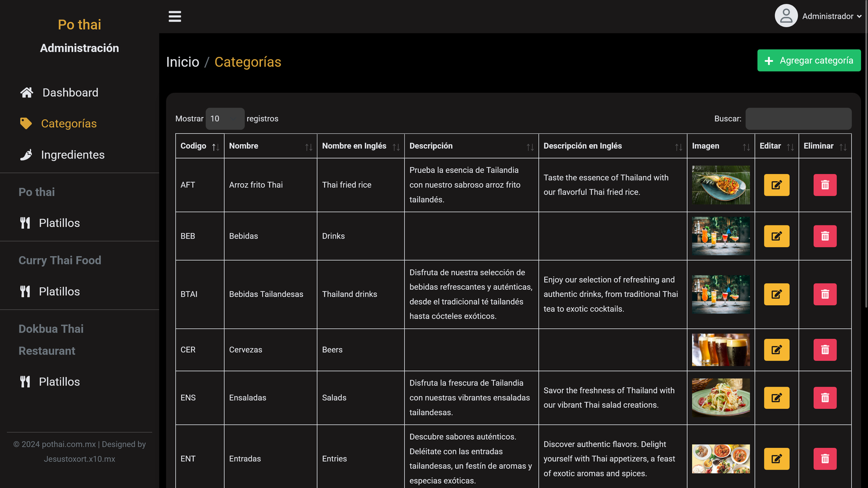Click the trash icon for Cervezas
The width and height of the screenshot is (868, 488).
(825, 350)
